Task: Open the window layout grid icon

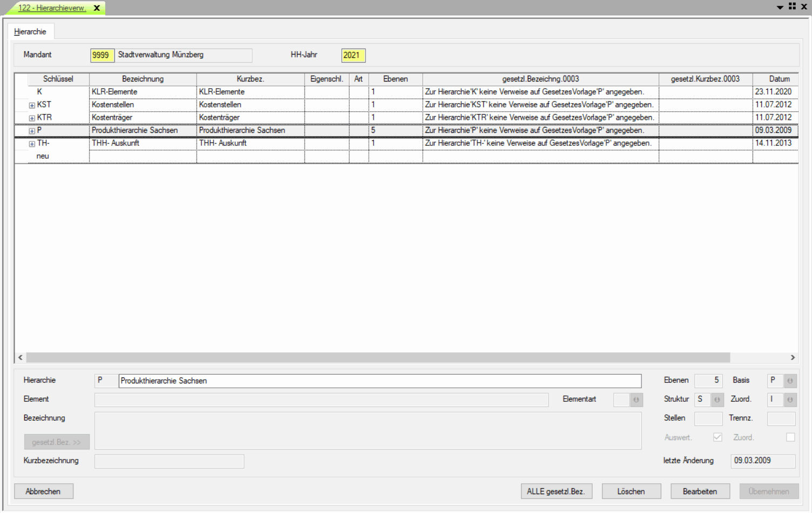Action: coord(792,6)
